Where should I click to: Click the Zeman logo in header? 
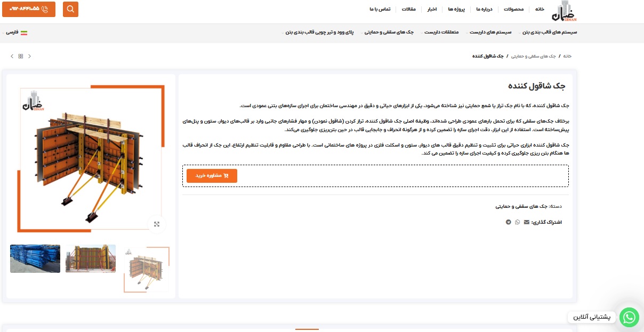pyautogui.click(x=564, y=11)
